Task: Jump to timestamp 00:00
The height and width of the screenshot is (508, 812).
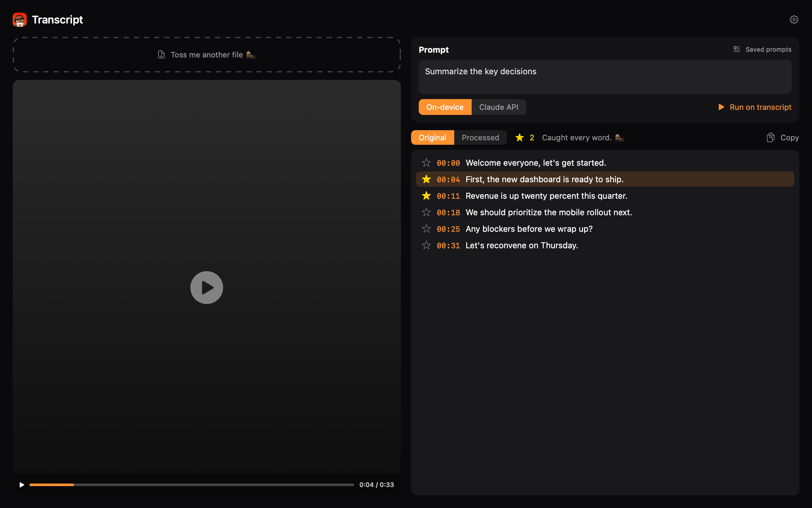Action: point(448,163)
